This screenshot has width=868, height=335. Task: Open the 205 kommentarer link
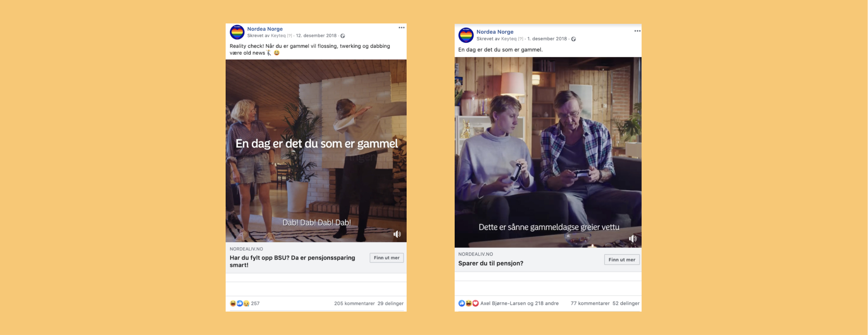tap(354, 303)
